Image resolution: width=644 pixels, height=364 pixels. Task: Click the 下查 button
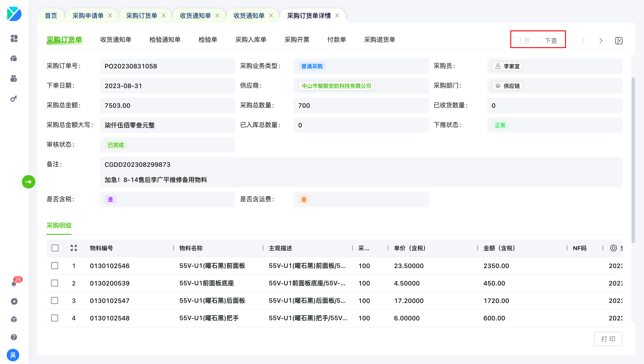click(x=551, y=40)
